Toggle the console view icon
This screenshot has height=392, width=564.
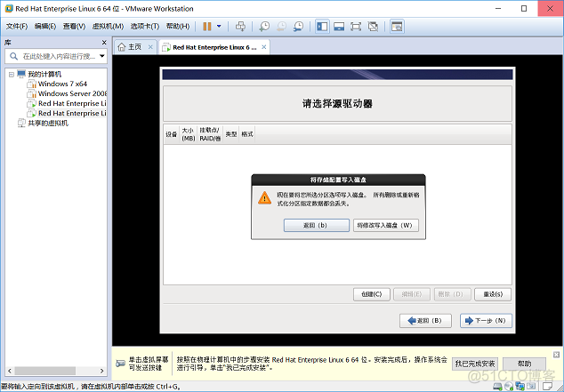(x=397, y=27)
